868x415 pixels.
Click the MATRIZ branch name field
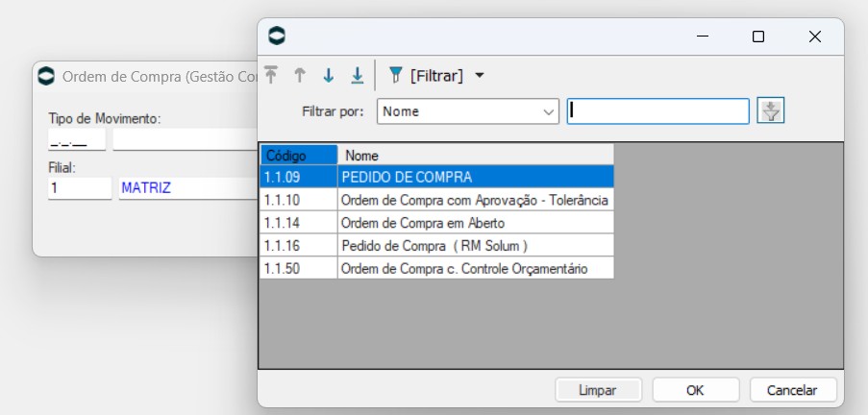pos(187,188)
